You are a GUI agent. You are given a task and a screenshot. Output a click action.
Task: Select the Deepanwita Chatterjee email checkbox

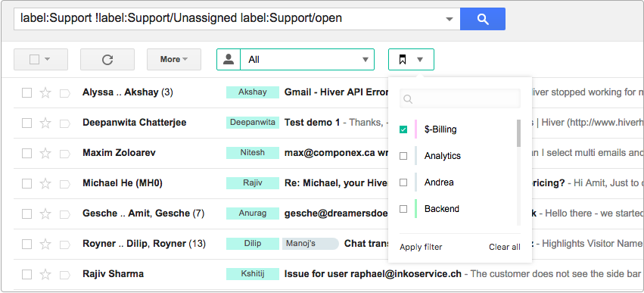click(x=26, y=123)
